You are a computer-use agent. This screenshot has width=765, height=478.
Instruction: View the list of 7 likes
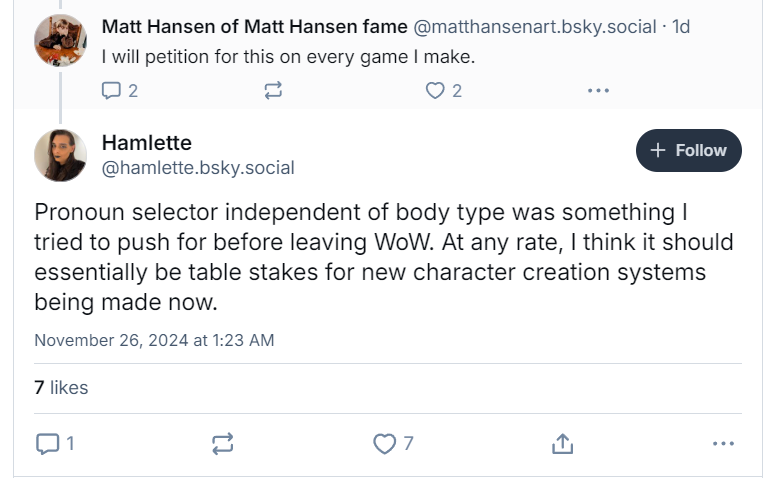[61, 387]
